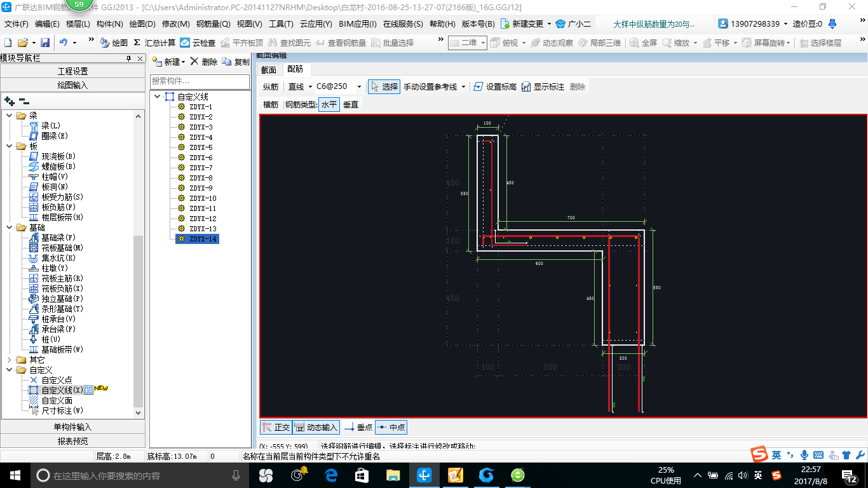
Task: Click the 平移 pan tool
Action: [715, 43]
